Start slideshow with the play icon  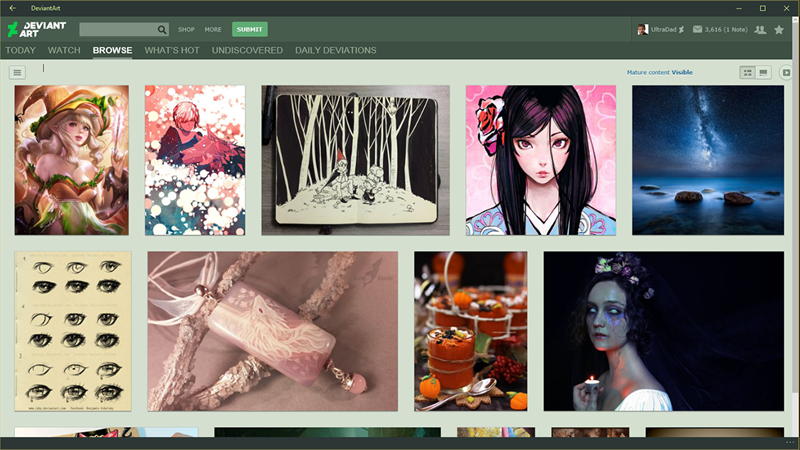tap(786, 72)
